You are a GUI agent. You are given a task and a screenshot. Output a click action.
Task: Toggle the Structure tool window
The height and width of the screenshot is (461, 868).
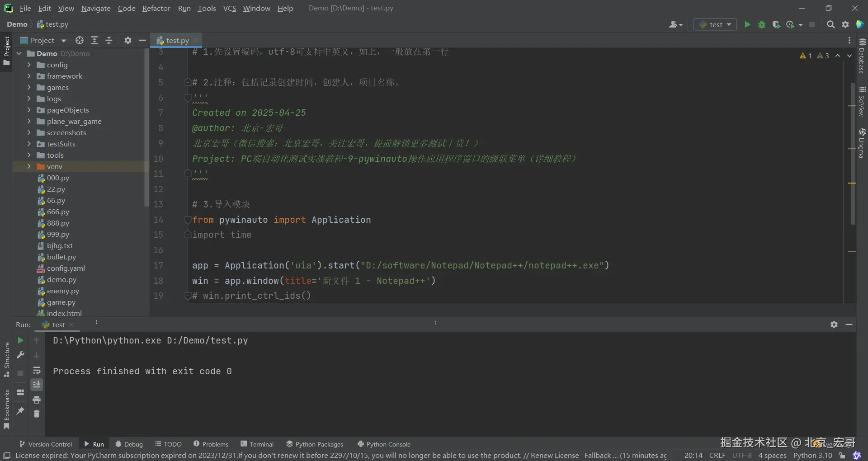[x=6, y=360]
